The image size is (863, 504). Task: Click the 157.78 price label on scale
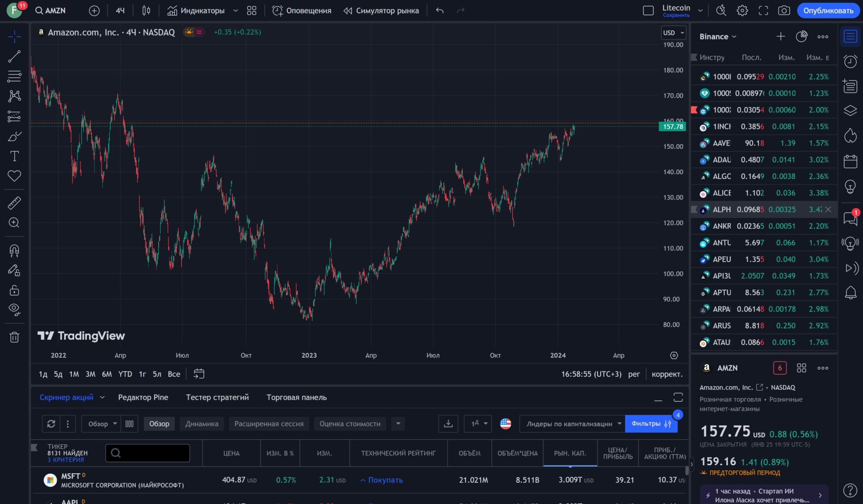pos(672,127)
